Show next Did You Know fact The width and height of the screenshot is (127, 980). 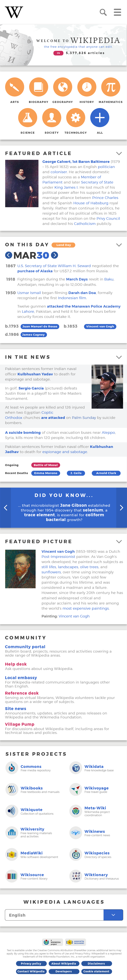coord(121,507)
